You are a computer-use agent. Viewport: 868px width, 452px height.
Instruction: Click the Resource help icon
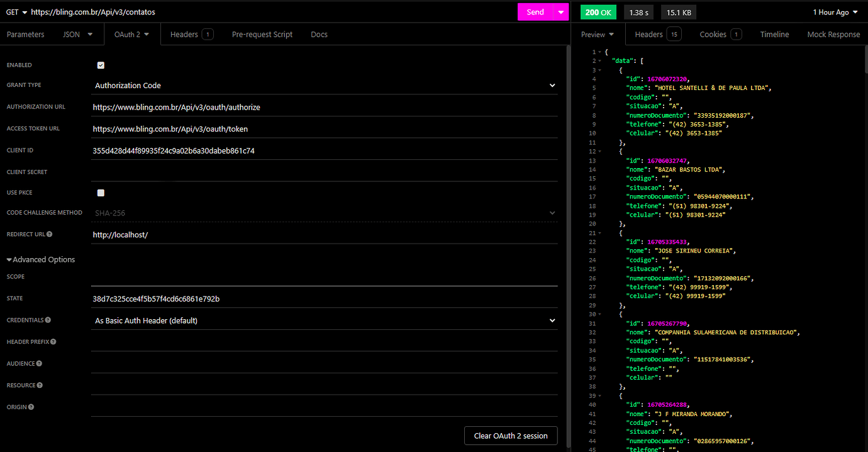point(41,385)
